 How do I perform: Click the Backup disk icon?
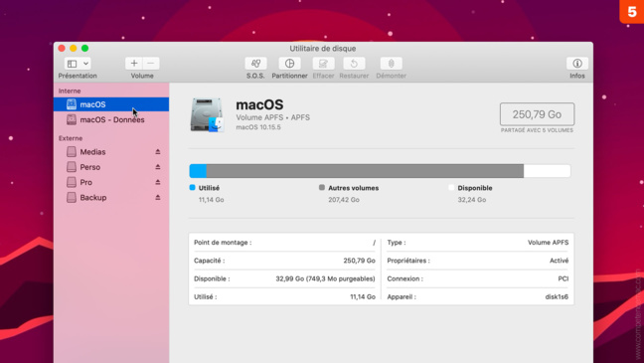72,197
